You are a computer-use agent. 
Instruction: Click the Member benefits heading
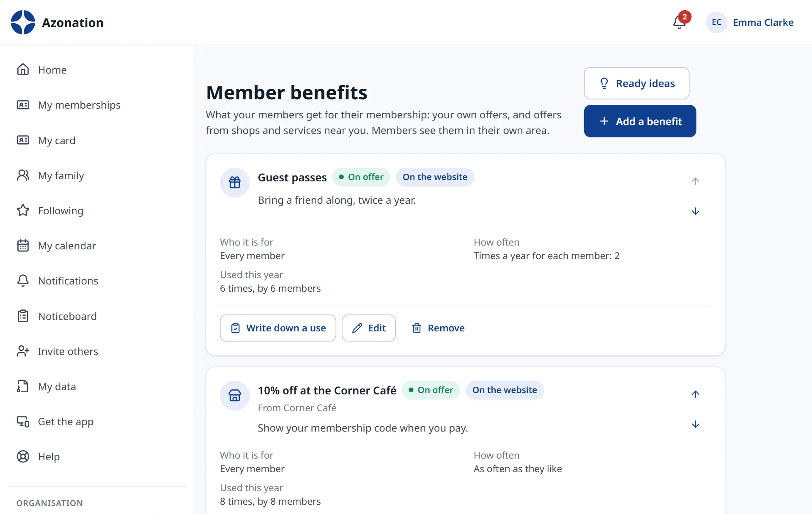coord(287,93)
